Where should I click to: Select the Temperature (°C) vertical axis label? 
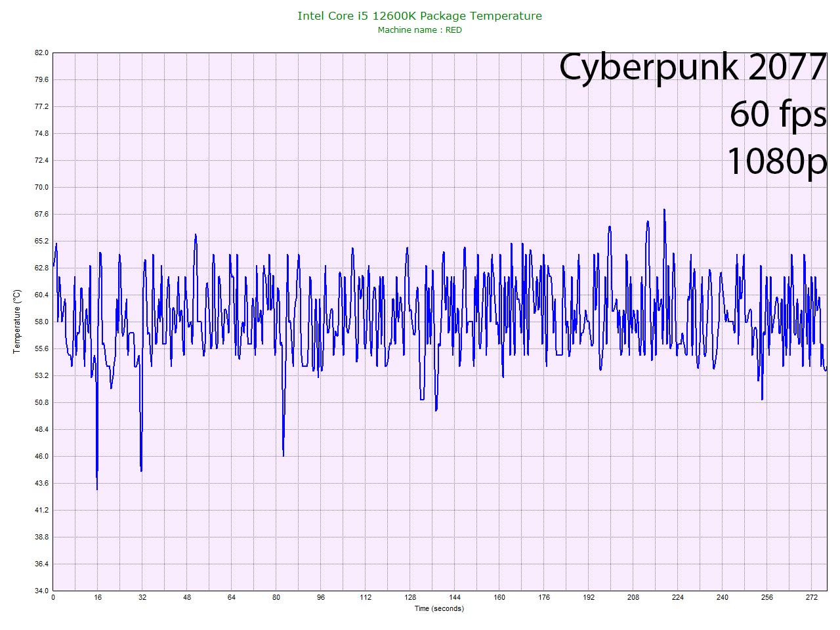pyautogui.click(x=17, y=322)
